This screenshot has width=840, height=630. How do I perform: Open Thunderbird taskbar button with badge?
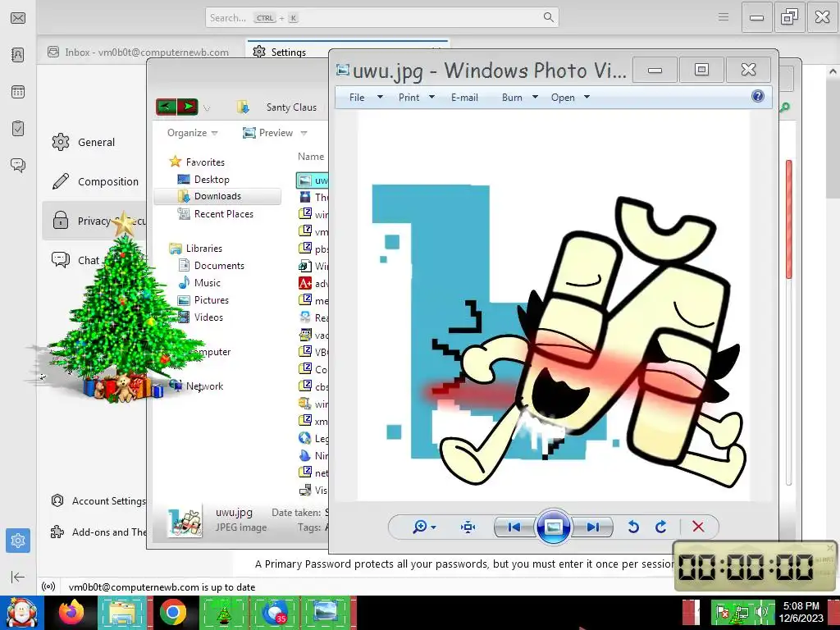275,612
